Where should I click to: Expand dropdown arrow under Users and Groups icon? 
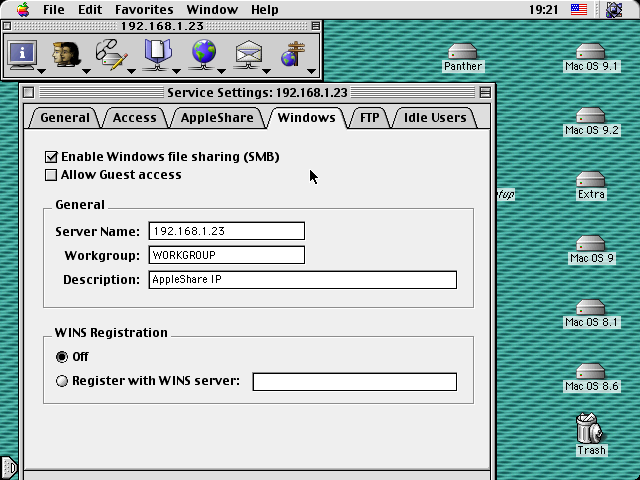86,71
